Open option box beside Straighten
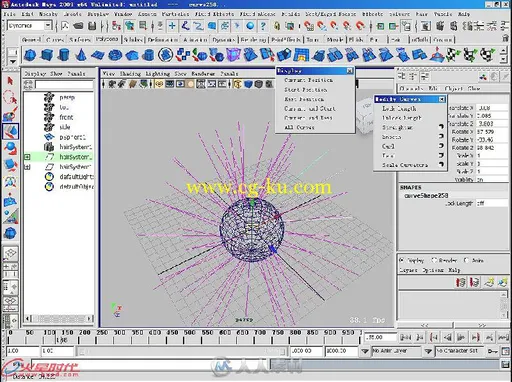This screenshot has width=512, height=382. point(441,127)
